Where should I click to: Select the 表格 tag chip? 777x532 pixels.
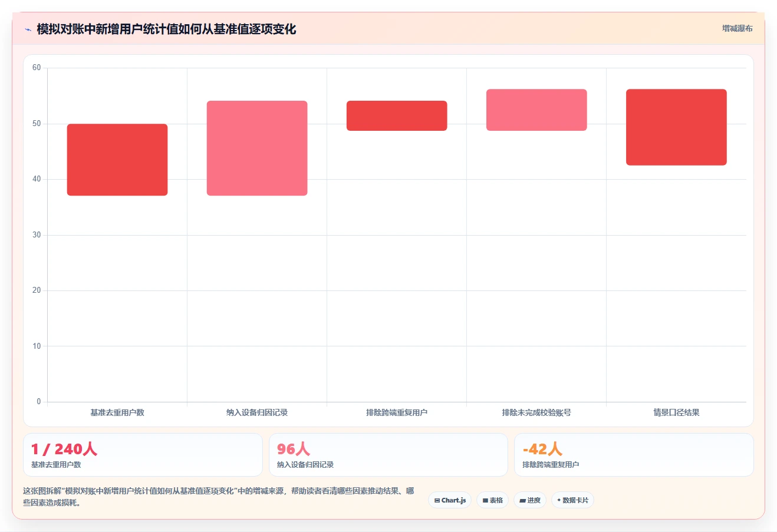492,500
